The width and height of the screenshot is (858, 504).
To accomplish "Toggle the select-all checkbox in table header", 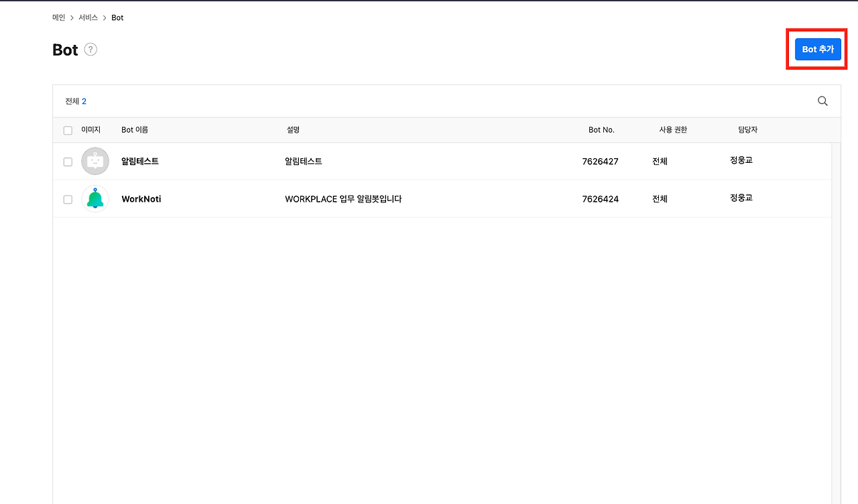I will point(68,130).
